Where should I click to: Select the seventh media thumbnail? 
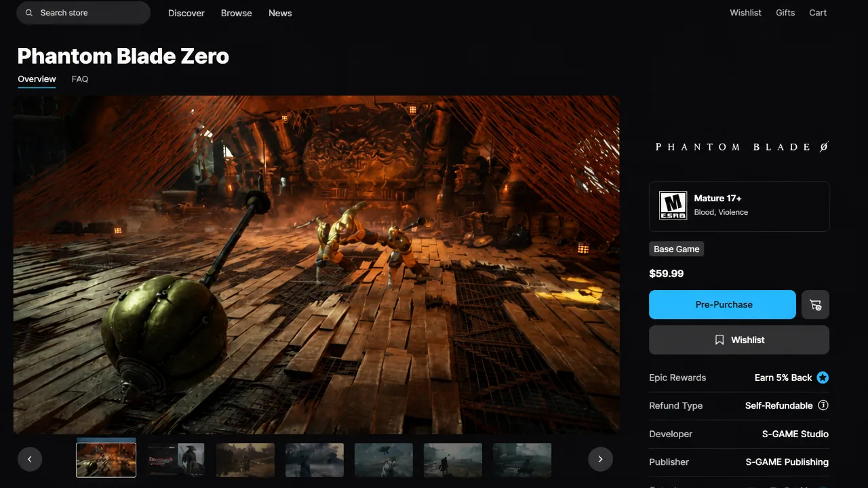(522, 460)
